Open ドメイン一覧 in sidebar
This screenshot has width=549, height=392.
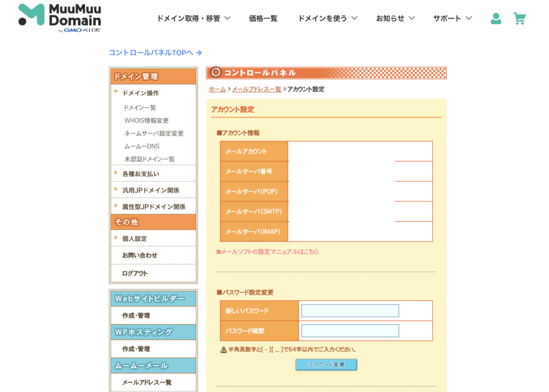coord(140,108)
